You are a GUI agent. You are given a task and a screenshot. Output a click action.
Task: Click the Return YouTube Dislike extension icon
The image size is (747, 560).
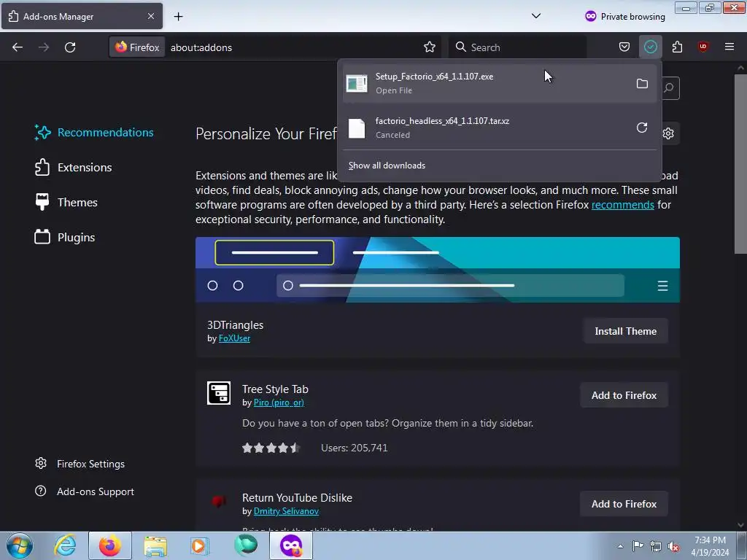click(x=219, y=501)
